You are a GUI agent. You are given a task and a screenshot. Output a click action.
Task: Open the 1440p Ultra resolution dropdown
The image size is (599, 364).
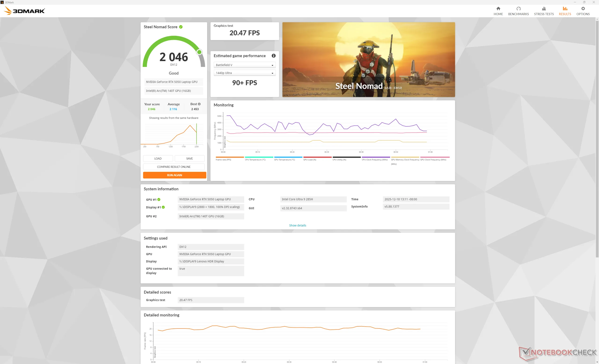pyautogui.click(x=245, y=73)
